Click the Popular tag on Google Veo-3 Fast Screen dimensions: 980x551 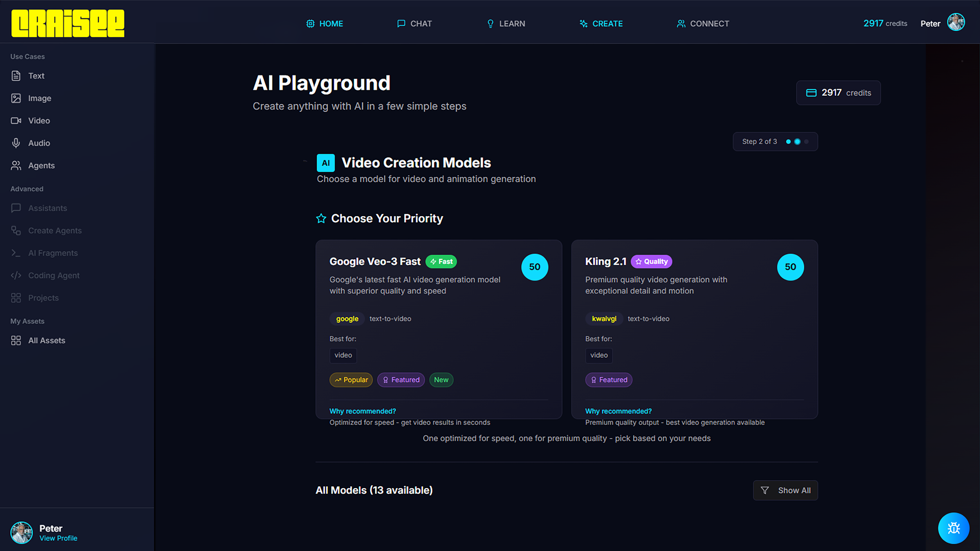[351, 380]
